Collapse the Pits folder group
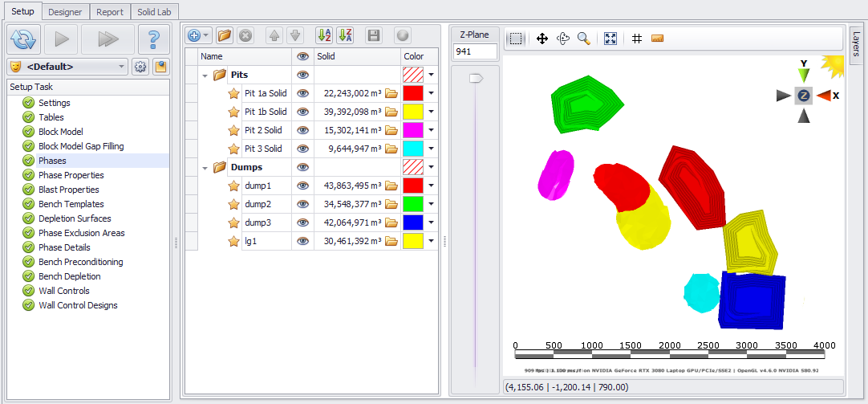The image size is (868, 404). coord(205,75)
